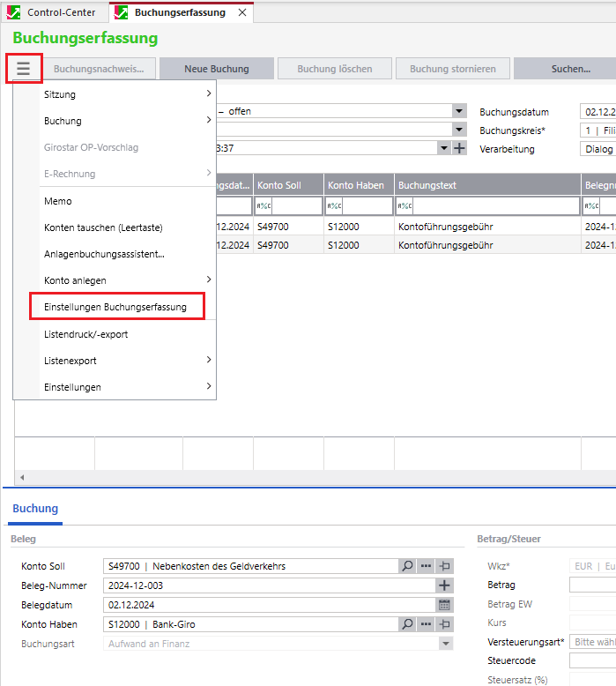
Task: Click the Suchen... button
Action: [x=570, y=69]
